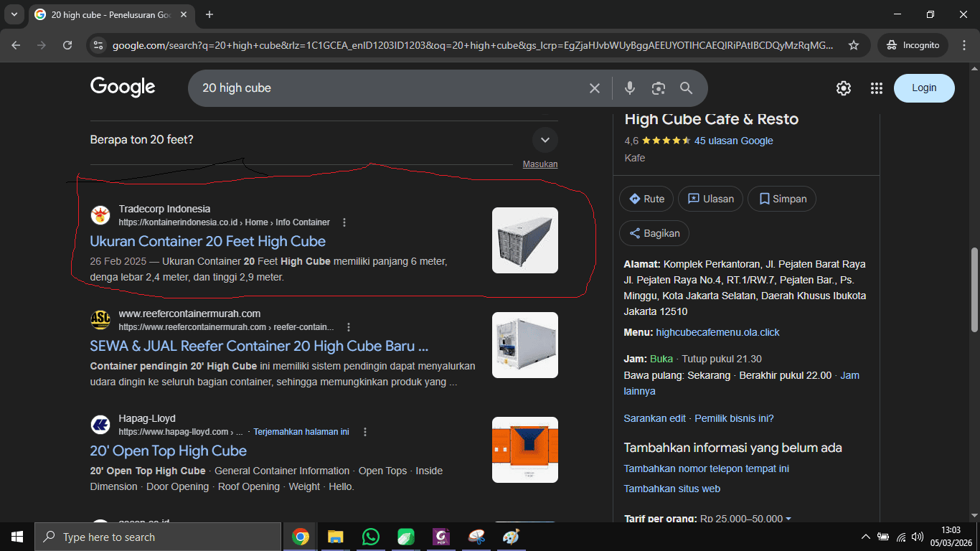Submit search with the magnifier icon
This screenshot has width=980, height=551.
click(x=686, y=88)
